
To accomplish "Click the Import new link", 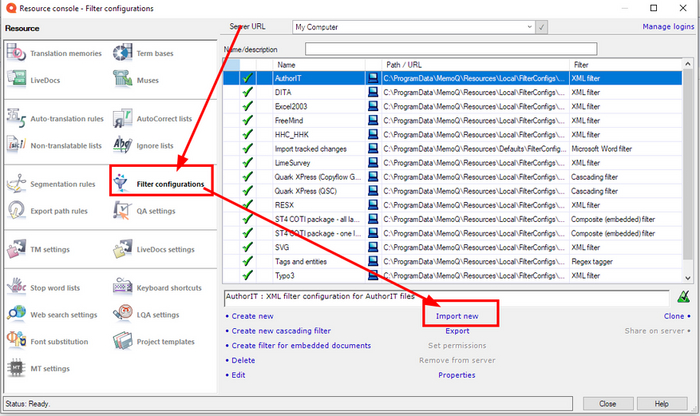I will [457, 316].
